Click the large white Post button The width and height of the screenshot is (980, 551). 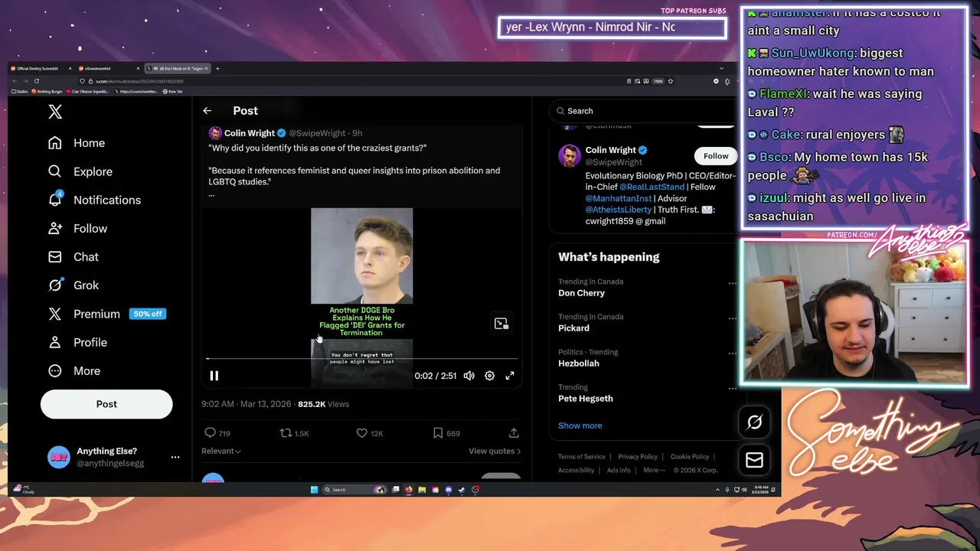click(106, 404)
